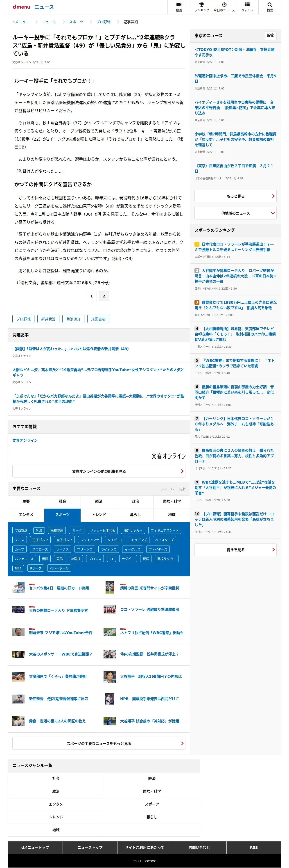
Task: Select the Jリーグ subcategory chip
Action: click(76, 530)
